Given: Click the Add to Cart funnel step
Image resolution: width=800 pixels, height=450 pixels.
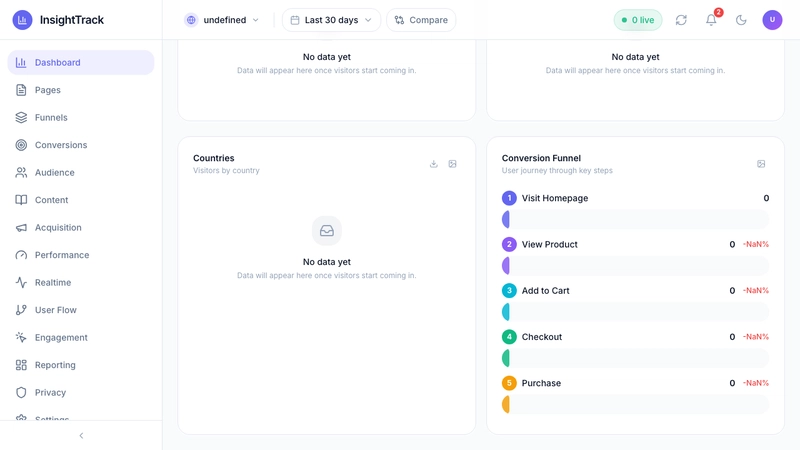Looking at the screenshot, I should coord(635,302).
